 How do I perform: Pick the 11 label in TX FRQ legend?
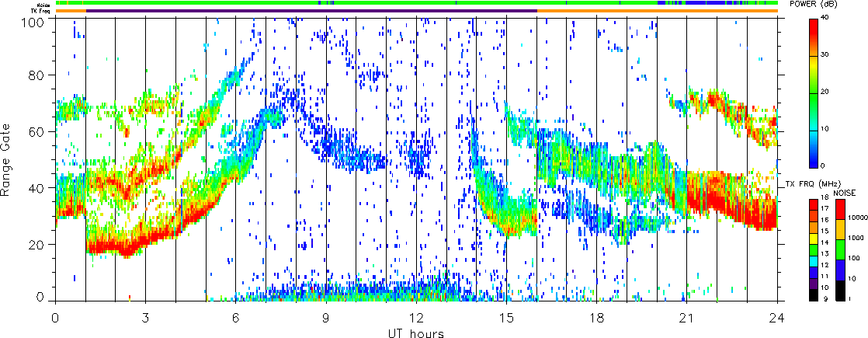(x=825, y=277)
